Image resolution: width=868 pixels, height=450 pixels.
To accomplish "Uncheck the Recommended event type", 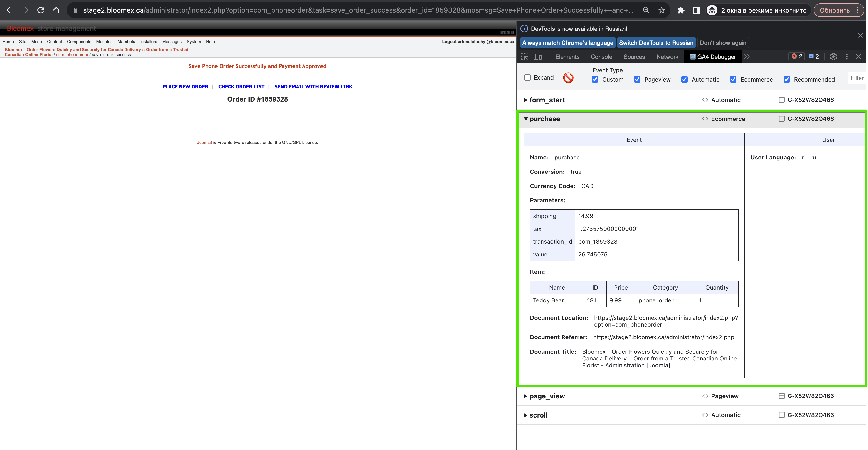I will click(786, 80).
